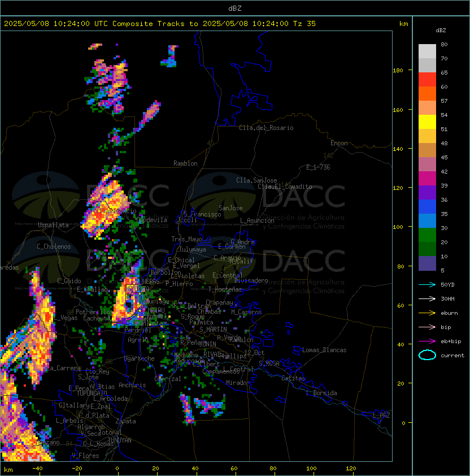Click the 12_Oct map label

[x=254, y=353]
